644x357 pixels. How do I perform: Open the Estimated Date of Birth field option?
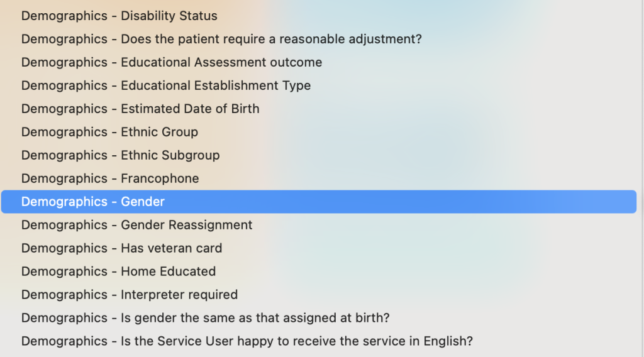140,109
